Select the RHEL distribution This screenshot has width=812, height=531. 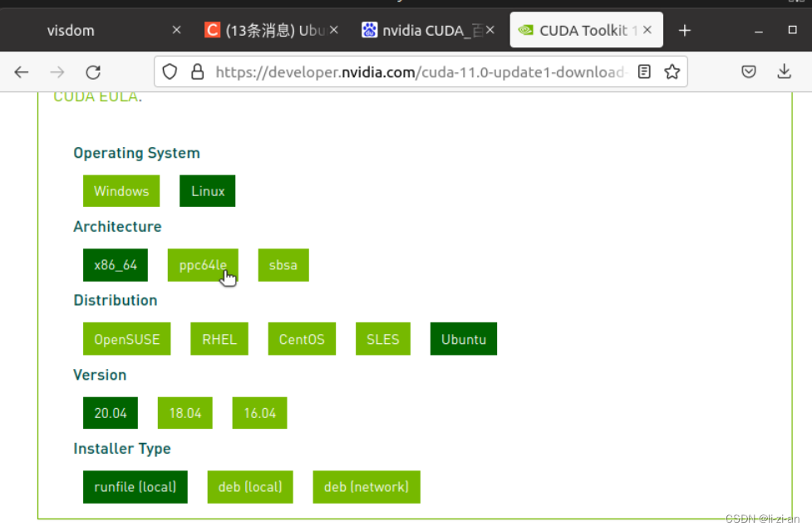click(219, 338)
